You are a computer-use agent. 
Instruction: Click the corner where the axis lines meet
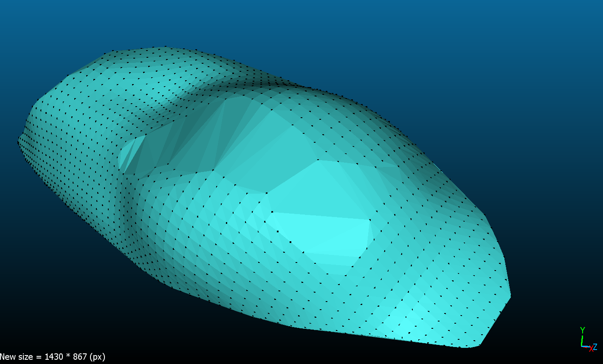point(582,346)
